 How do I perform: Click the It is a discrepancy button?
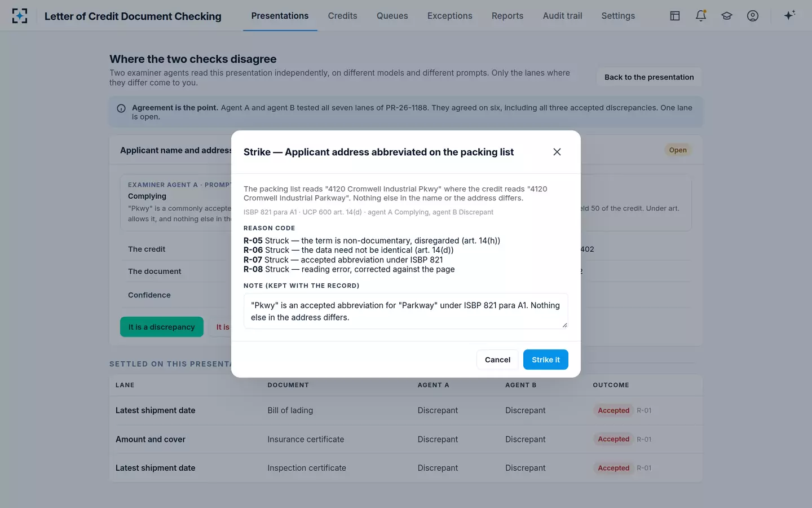point(161,327)
